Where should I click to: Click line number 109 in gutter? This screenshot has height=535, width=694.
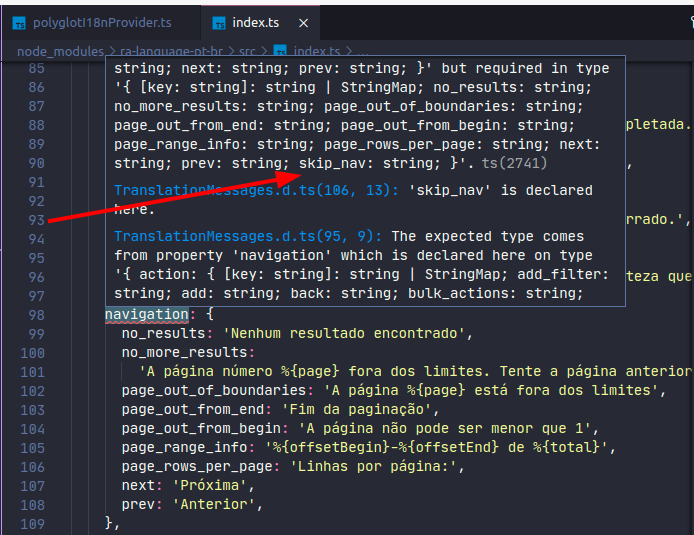(32, 524)
